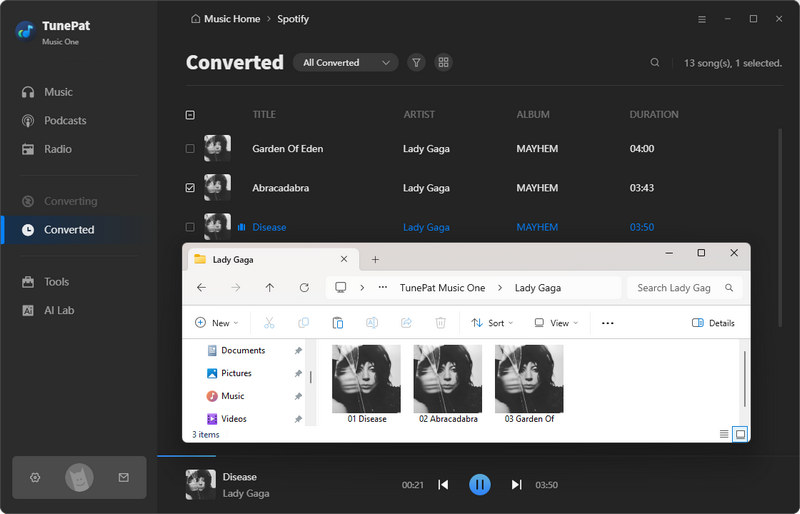Click the Details pane button
800x514 pixels.
click(x=713, y=323)
